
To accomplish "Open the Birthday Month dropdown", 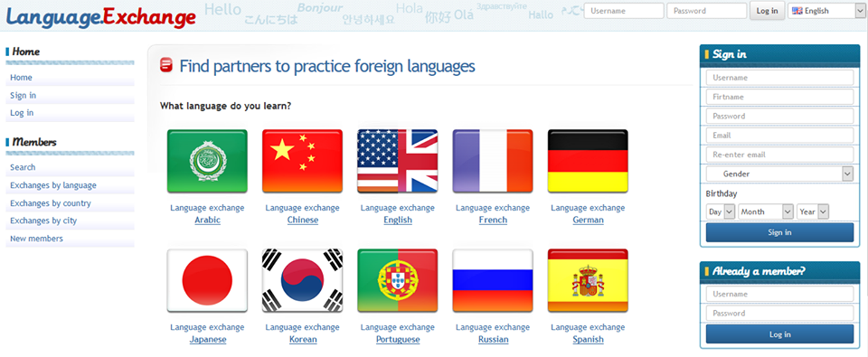I will click(x=766, y=211).
